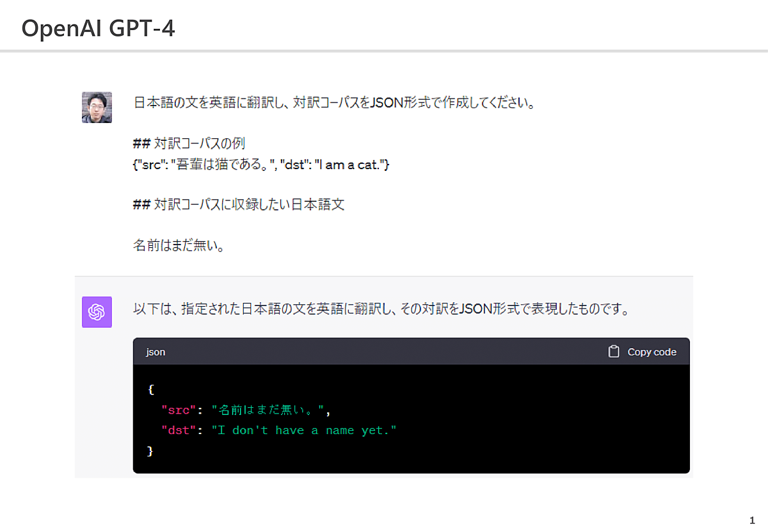
Task: Click the empty middle of the code header bar
Action: (384, 351)
